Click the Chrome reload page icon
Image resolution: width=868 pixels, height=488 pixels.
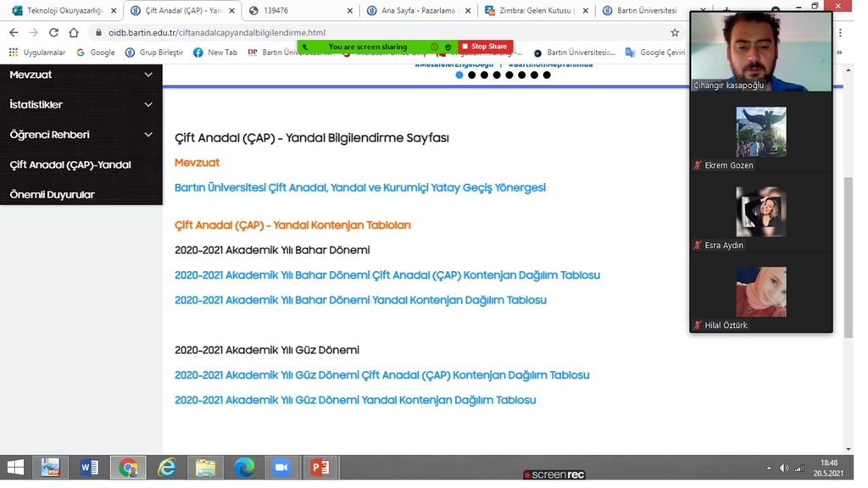53,32
